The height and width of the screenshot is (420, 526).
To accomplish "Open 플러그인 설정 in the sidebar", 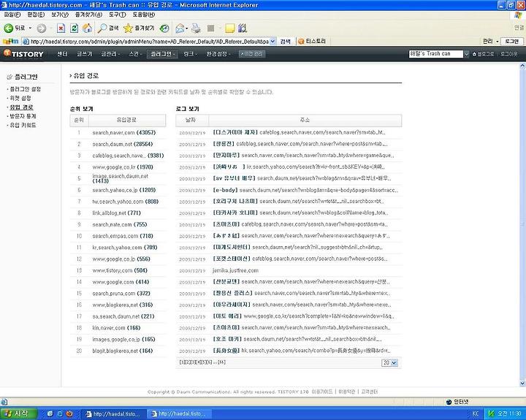I will (x=25, y=89).
